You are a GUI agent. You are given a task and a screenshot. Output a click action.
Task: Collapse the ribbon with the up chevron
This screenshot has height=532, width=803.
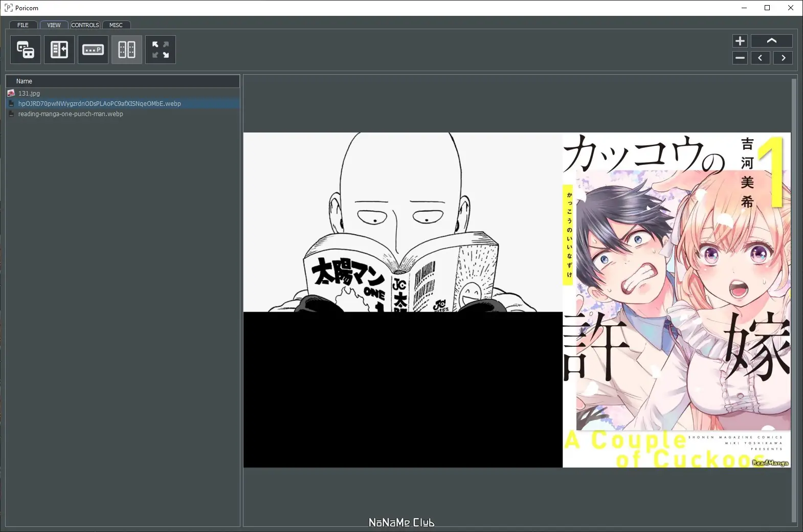(x=772, y=41)
